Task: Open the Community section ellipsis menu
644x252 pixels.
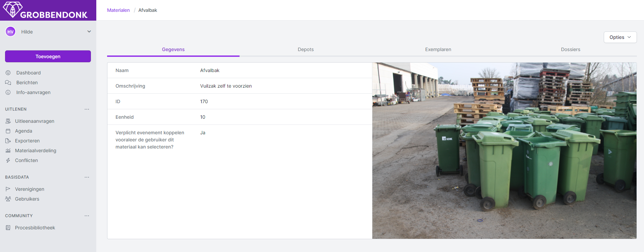Action: tap(87, 216)
